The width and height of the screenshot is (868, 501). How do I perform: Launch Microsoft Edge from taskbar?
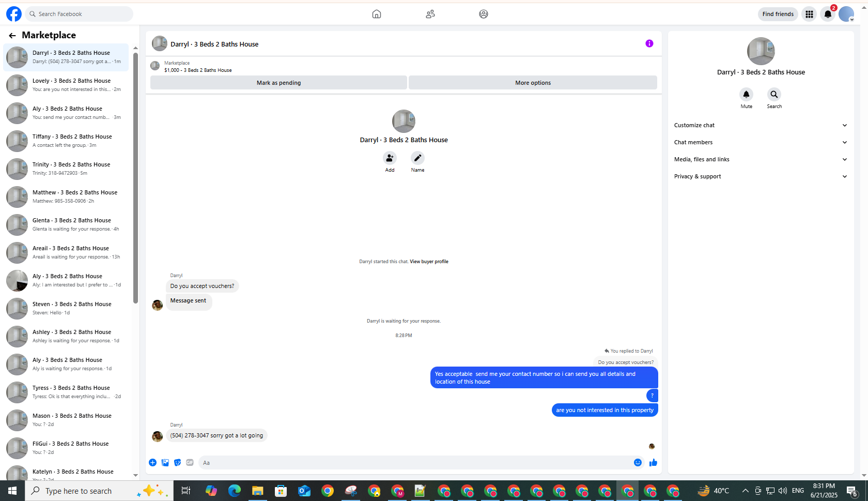(x=235, y=491)
